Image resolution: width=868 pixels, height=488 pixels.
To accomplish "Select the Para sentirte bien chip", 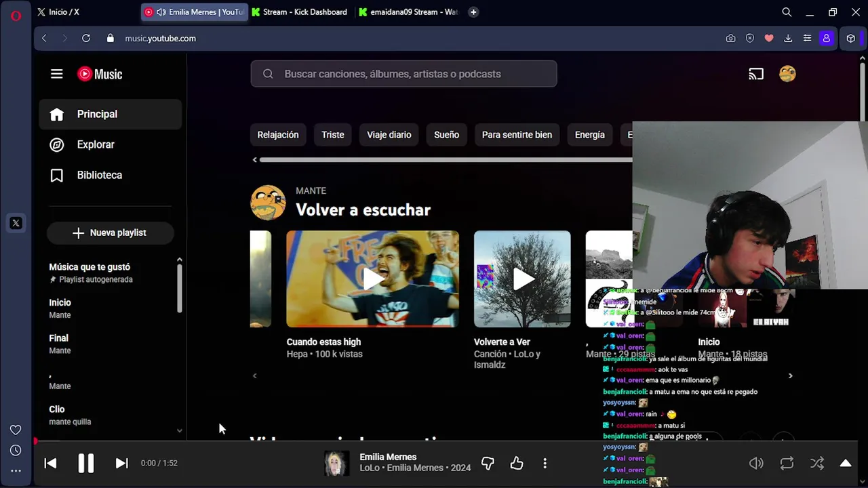I will [517, 135].
